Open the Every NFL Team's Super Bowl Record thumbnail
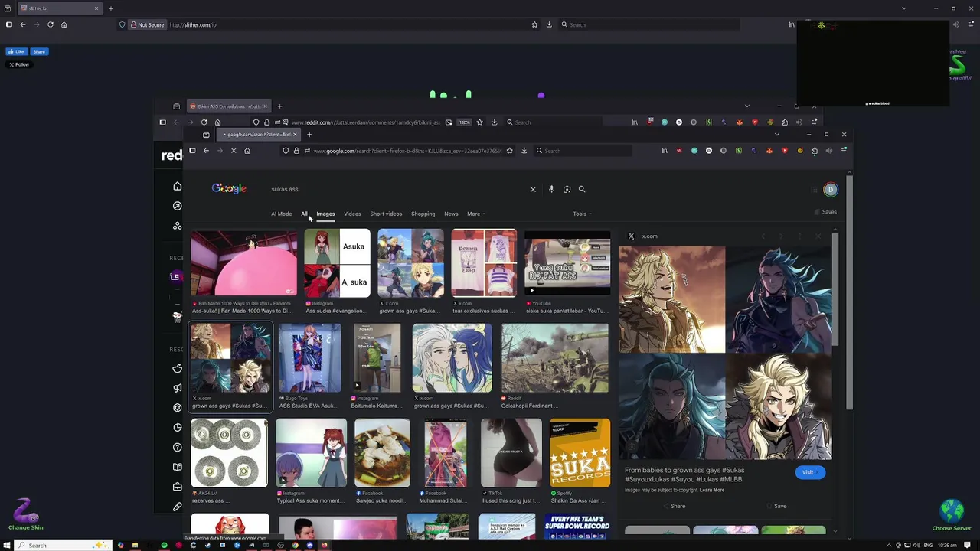The image size is (980, 551). coord(577,527)
